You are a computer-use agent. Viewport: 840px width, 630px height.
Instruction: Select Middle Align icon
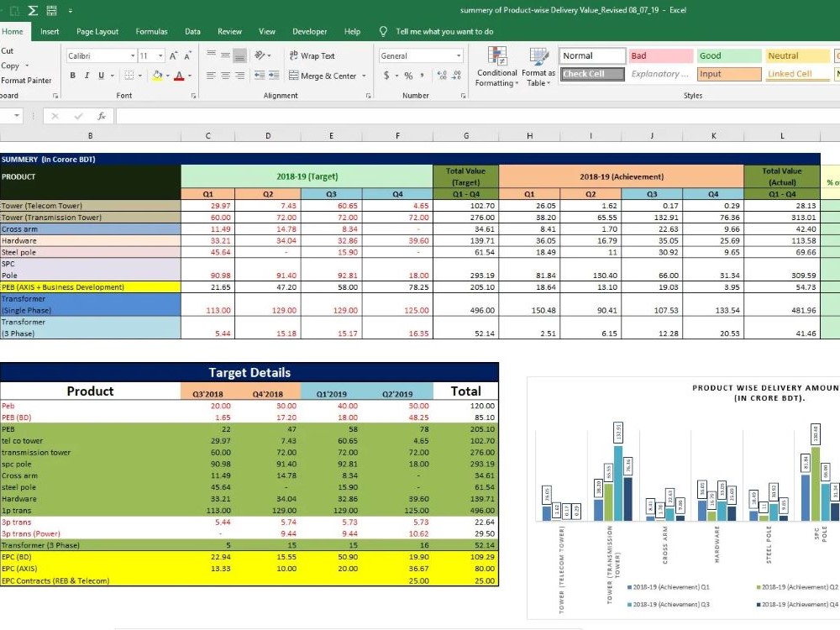pyautogui.click(x=225, y=55)
